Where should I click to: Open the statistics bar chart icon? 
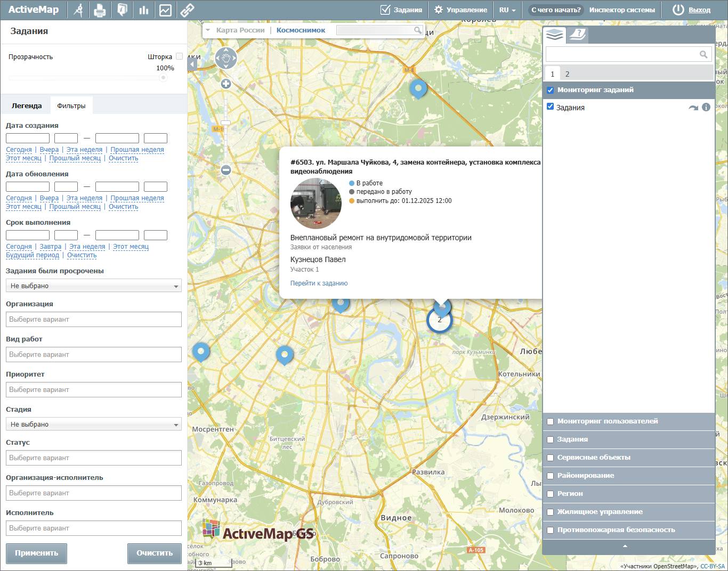(143, 10)
